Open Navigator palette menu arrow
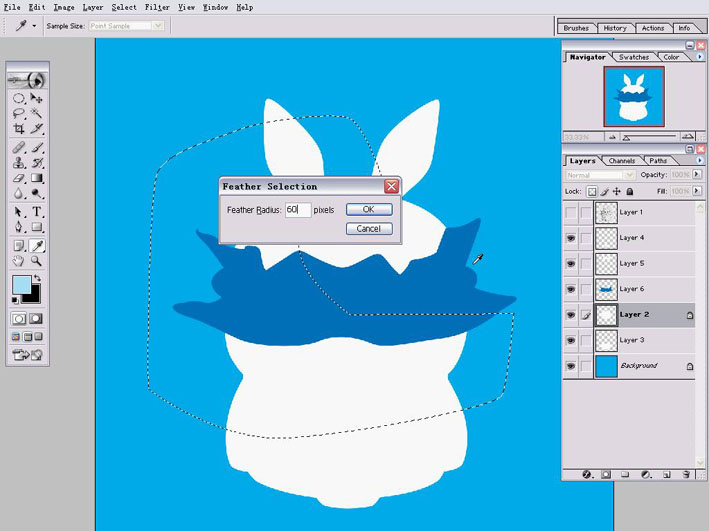This screenshot has height=531, width=709. pyautogui.click(x=700, y=57)
